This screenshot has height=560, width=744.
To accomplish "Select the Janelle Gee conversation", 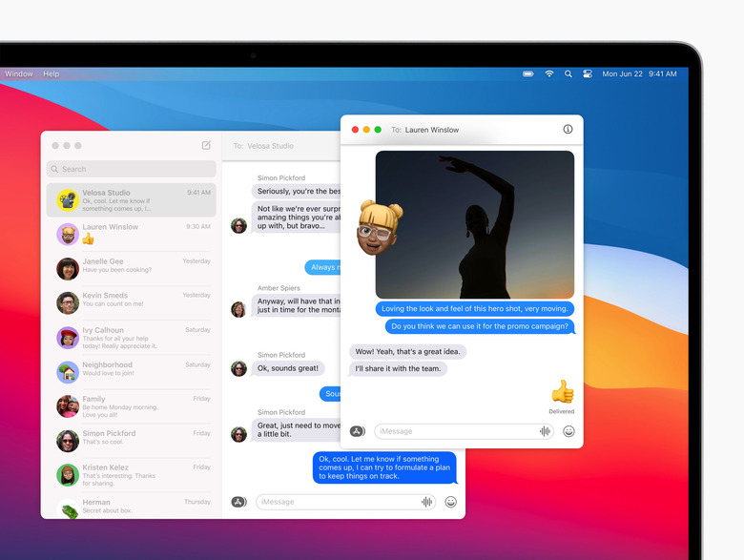I will tap(132, 269).
